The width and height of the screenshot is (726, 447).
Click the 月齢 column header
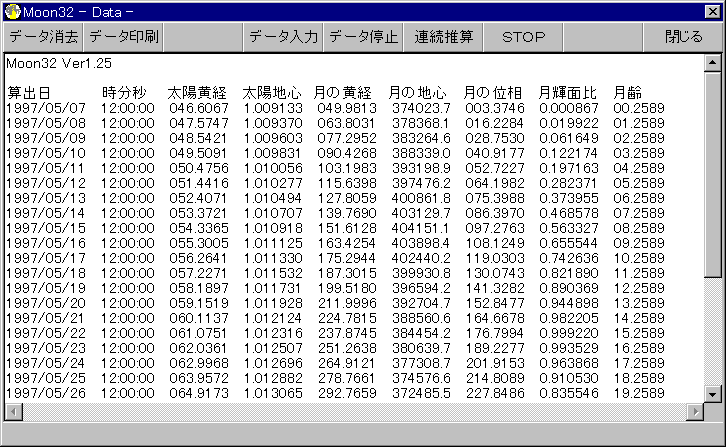pyautogui.click(x=628, y=93)
